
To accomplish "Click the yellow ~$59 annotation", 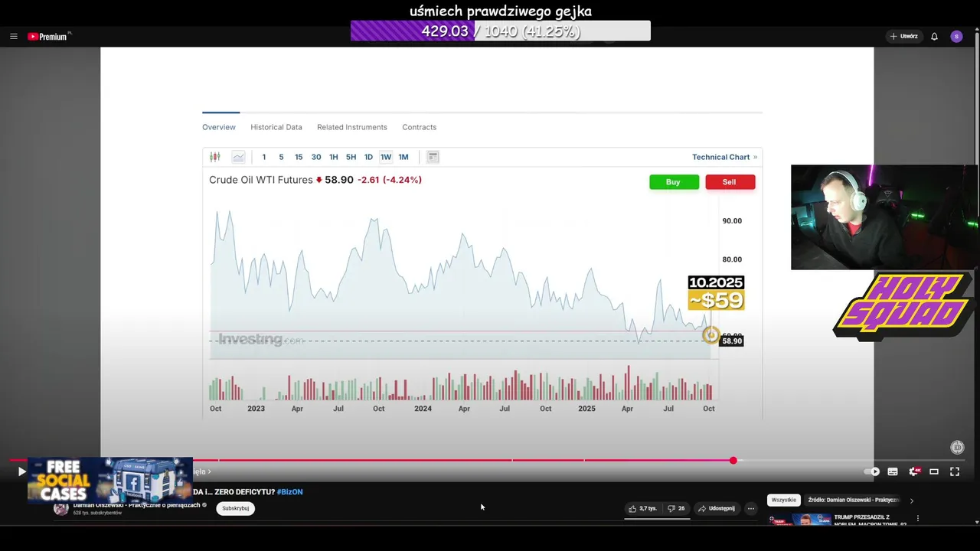I will (716, 300).
